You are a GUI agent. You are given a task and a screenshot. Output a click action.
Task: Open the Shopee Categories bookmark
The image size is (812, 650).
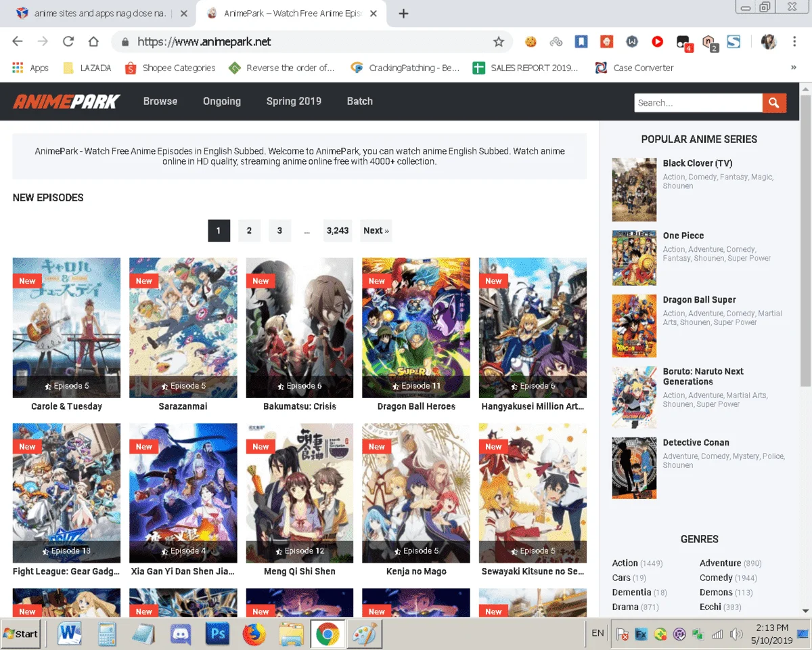[171, 68]
